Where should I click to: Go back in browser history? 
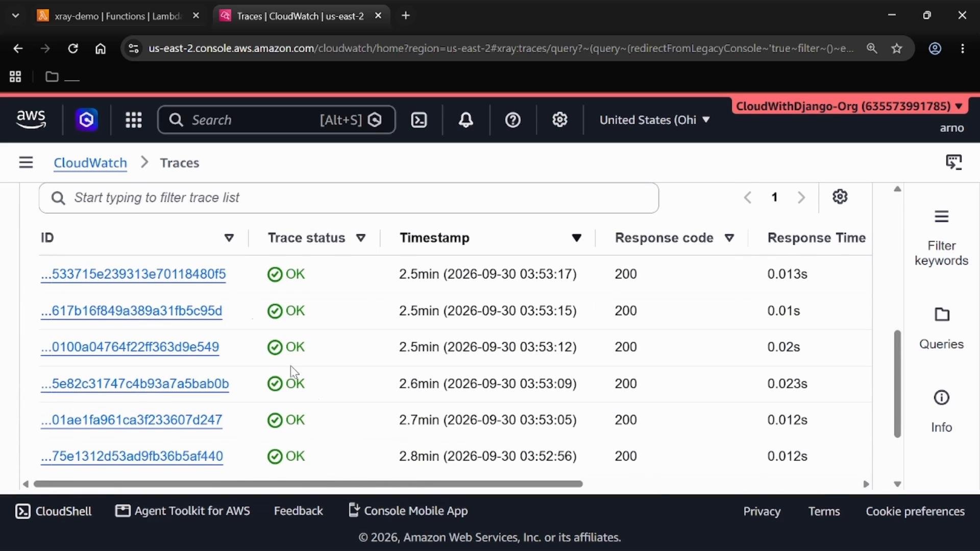click(x=18, y=48)
